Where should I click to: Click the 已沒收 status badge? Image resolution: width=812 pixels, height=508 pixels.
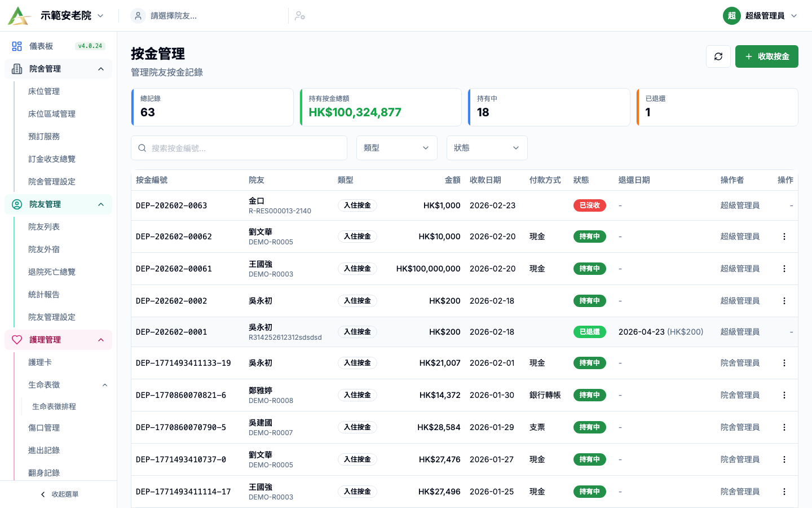pos(590,205)
